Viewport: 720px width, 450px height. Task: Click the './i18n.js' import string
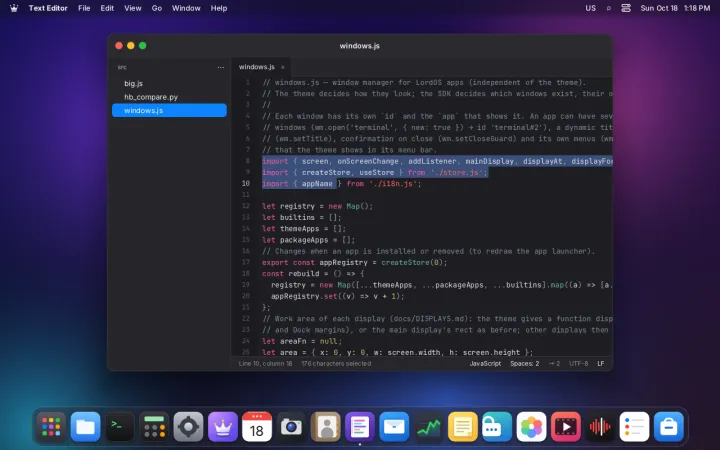pyautogui.click(x=393, y=184)
